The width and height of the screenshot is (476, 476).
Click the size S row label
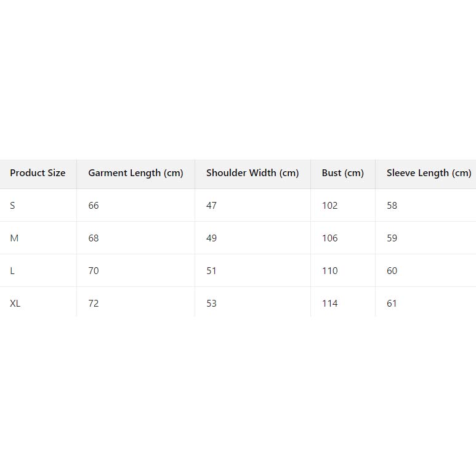12,206
